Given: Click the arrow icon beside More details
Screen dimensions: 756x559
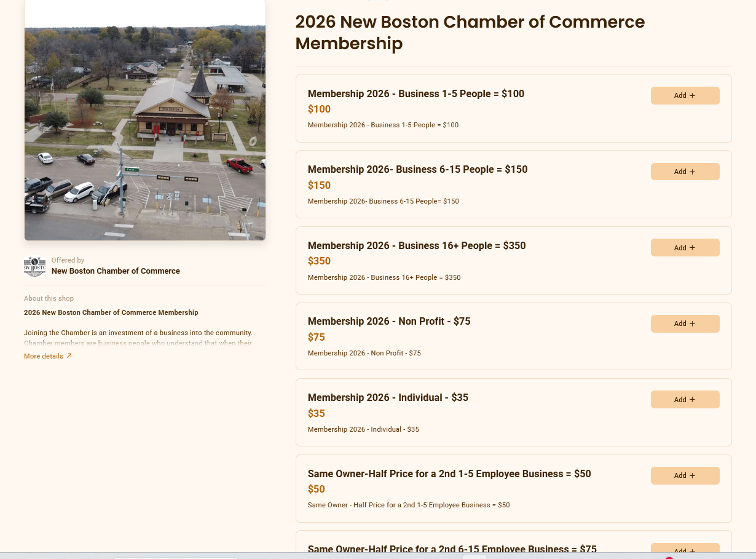Looking at the screenshot, I should click(x=69, y=355).
